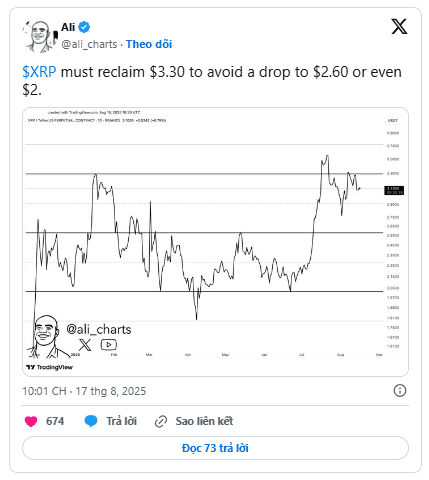Click Trả lời reply text
Viewport: 429px width, 480px height.
point(122,421)
